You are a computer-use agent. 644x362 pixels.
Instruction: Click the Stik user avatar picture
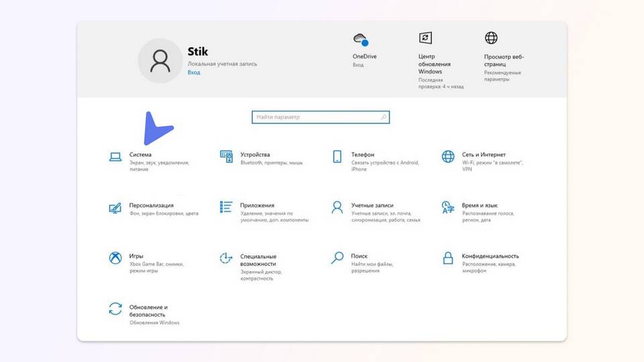pyautogui.click(x=160, y=60)
